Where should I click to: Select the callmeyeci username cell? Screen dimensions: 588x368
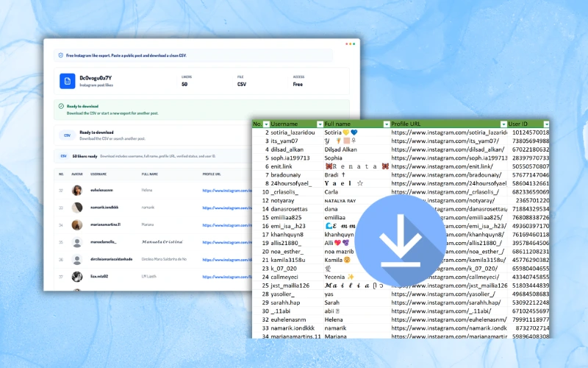(x=296, y=277)
